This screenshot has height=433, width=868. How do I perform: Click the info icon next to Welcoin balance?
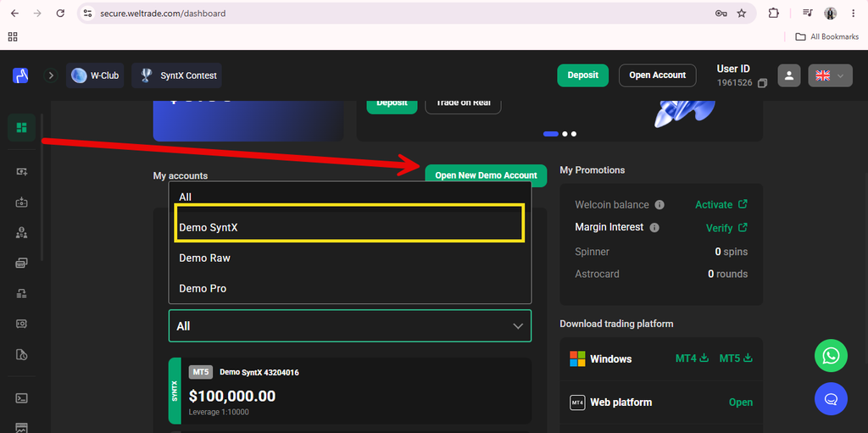click(659, 205)
